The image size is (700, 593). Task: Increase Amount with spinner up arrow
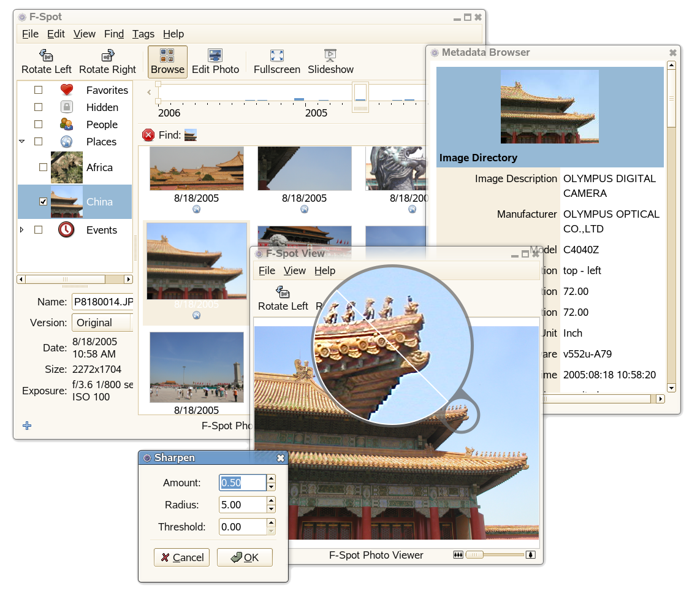(x=271, y=478)
